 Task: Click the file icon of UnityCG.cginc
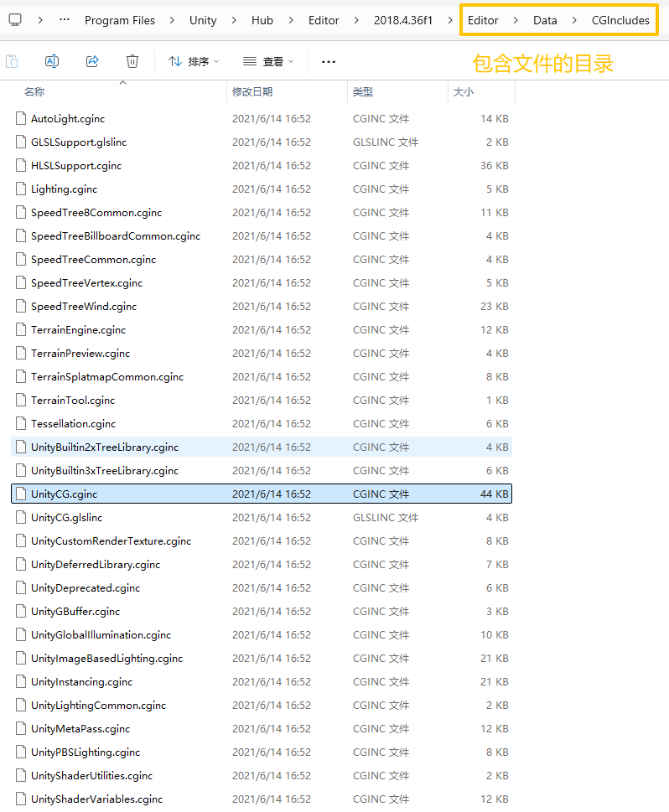(21, 494)
